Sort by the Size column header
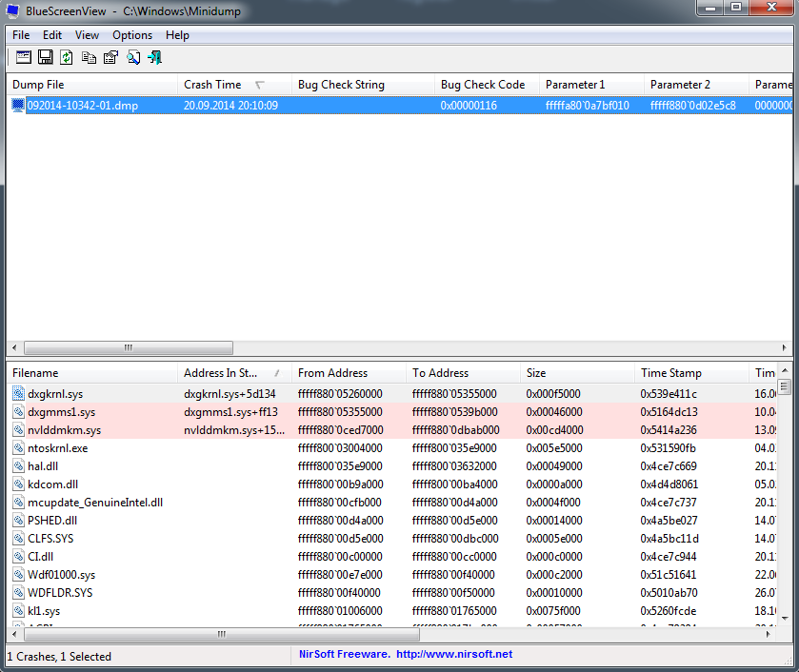 (x=577, y=373)
